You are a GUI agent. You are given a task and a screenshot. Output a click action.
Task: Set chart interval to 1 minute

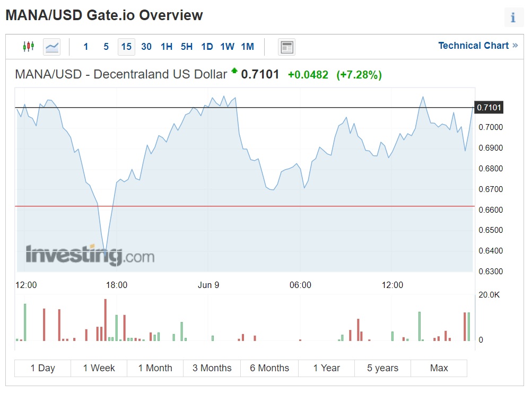point(86,47)
